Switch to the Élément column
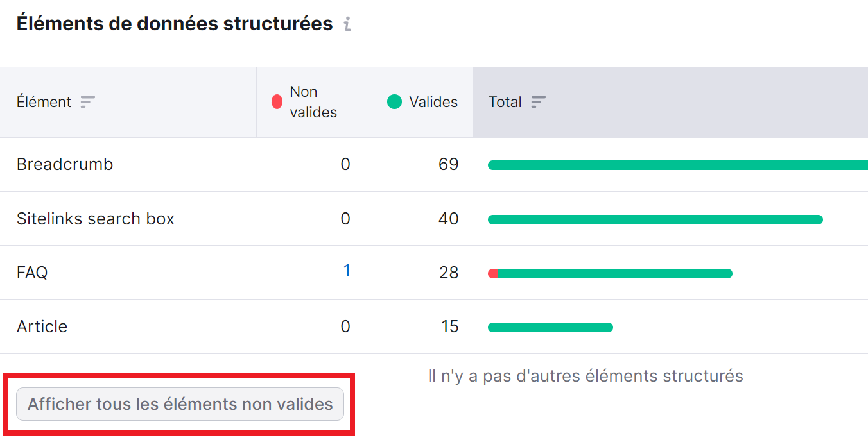This screenshot has width=868, height=440. 44,101
